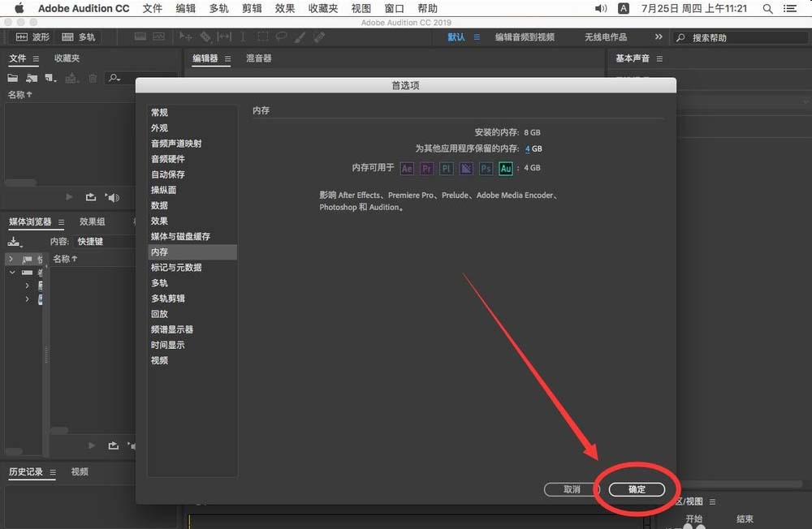Select the Lasso Selection tool

281,37
